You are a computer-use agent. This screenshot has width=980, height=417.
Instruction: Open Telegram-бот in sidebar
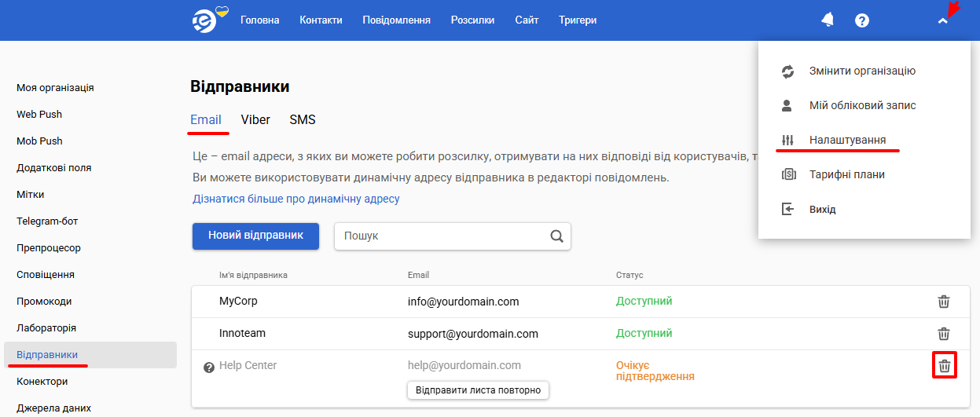pyautogui.click(x=47, y=221)
